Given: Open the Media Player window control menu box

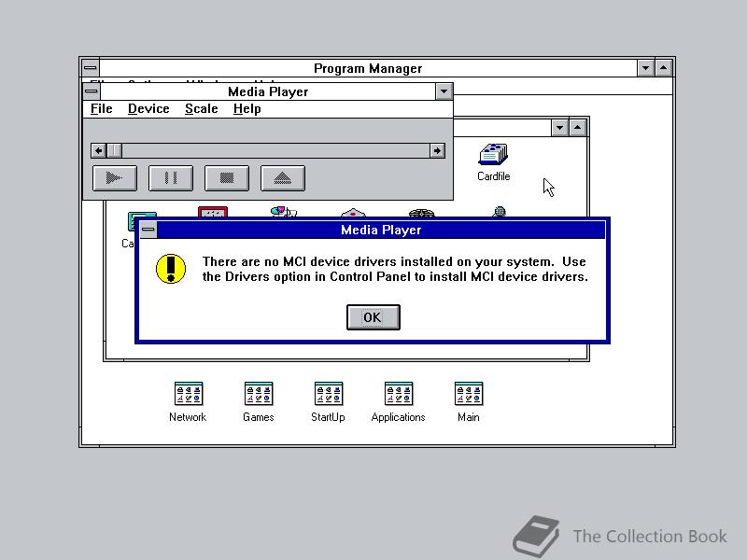Looking at the screenshot, I should [92, 91].
